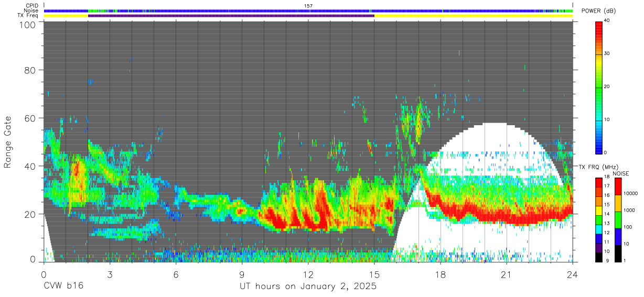Image resolution: width=644 pixels, height=297 pixels.
Task: Click the yellow TX Freq strip after 15 UT
Action: 473,16
